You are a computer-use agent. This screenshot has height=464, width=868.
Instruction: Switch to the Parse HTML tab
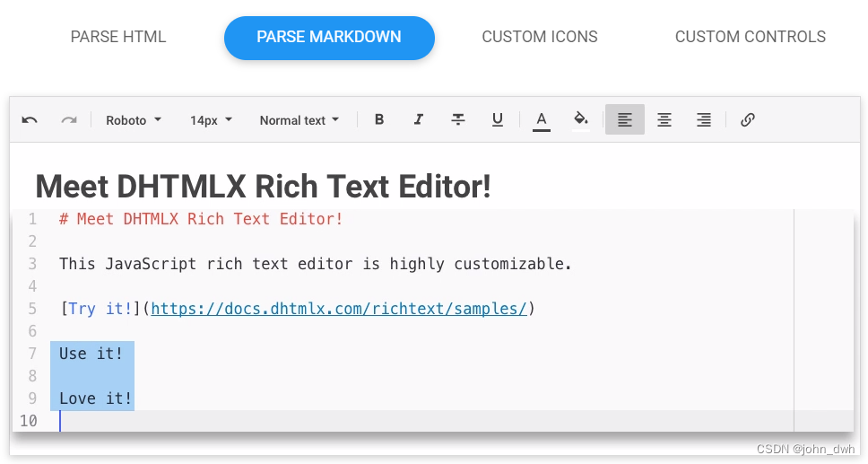pyautogui.click(x=117, y=37)
